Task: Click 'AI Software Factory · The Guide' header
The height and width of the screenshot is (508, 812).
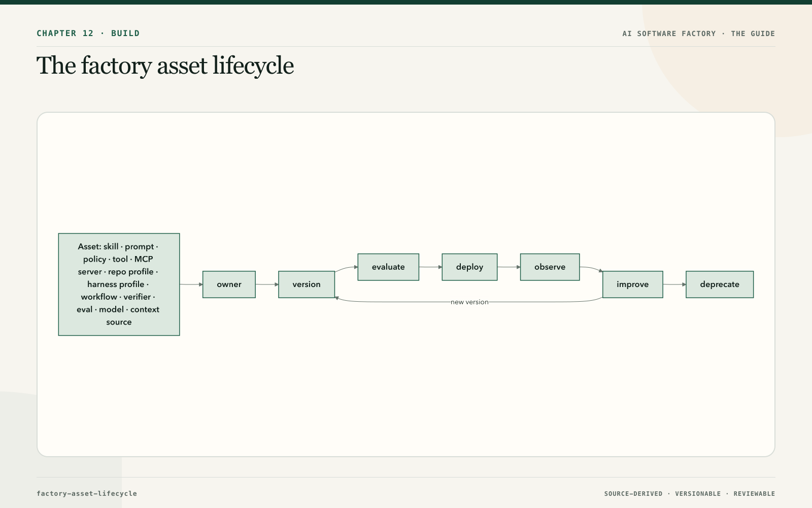Action: [x=699, y=34]
